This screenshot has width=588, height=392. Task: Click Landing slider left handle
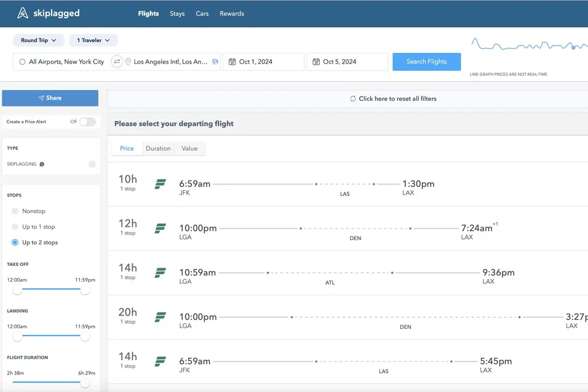[x=17, y=336]
